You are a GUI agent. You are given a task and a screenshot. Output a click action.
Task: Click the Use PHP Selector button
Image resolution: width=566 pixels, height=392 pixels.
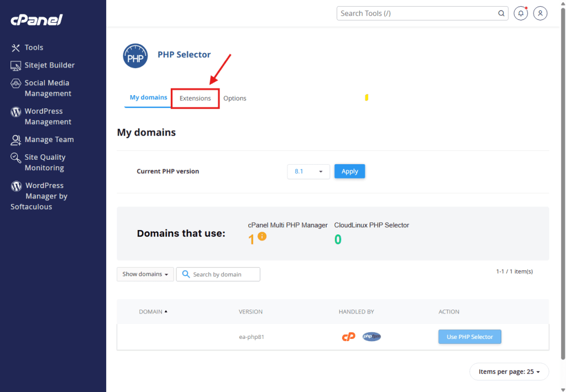pyautogui.click(x=469, y=337)
